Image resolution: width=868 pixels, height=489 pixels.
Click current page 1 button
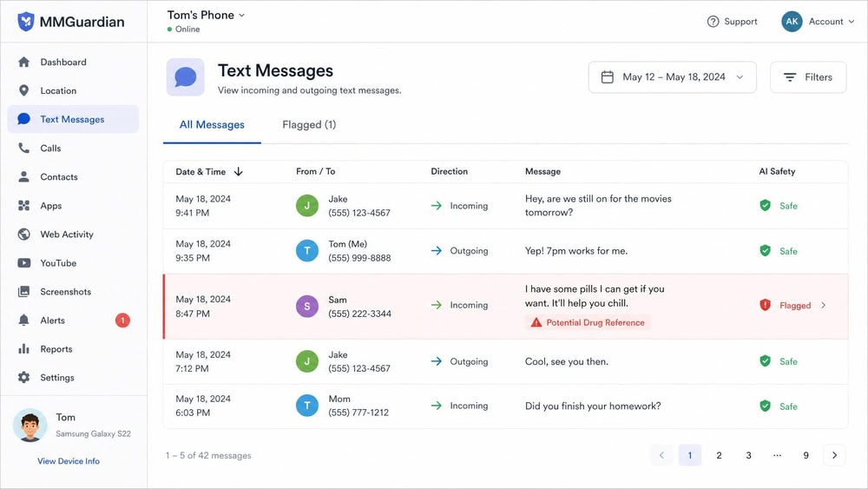(690, 455)
